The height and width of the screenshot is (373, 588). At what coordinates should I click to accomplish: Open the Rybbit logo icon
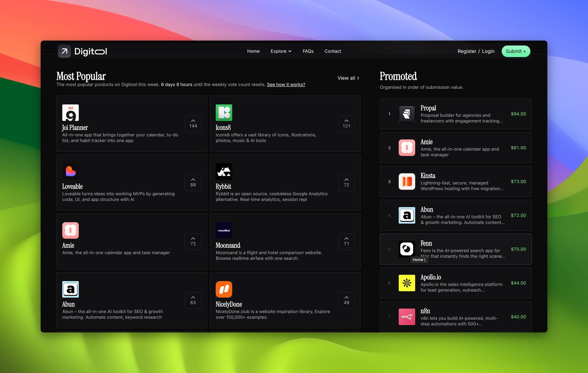tap(224, 171)
